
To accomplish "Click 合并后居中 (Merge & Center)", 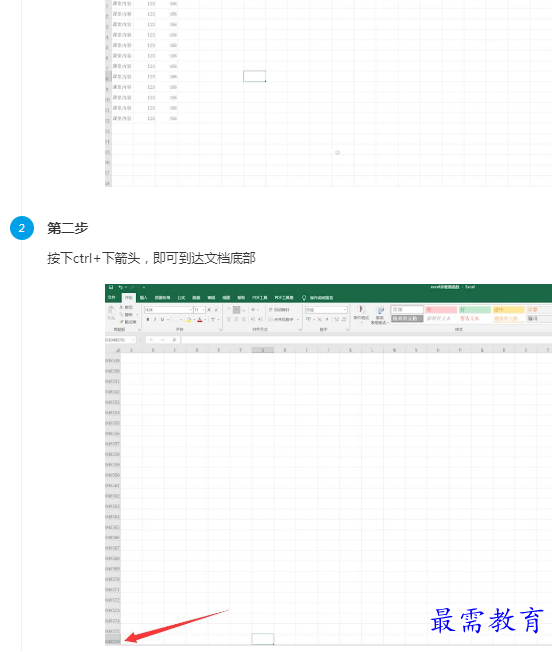I will coord(283,319).
